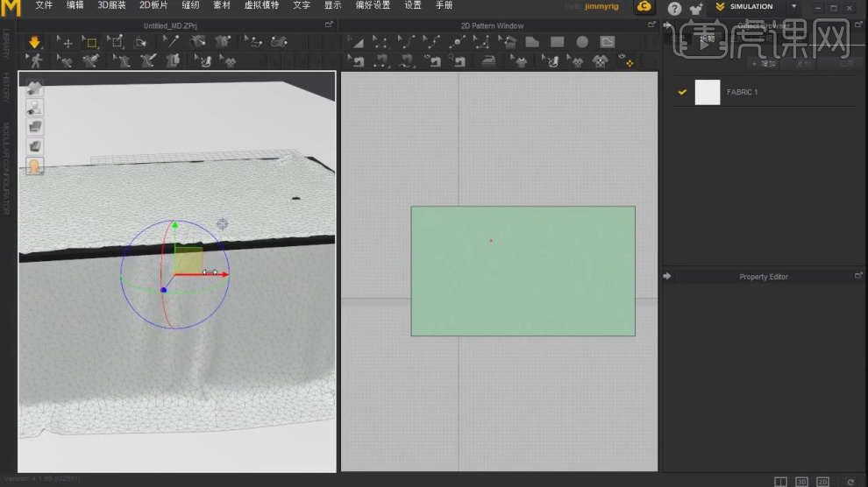This screenshot has height=487, width=868.
Task: Select the Rectangle pattern tool
Action: point(557,42)
